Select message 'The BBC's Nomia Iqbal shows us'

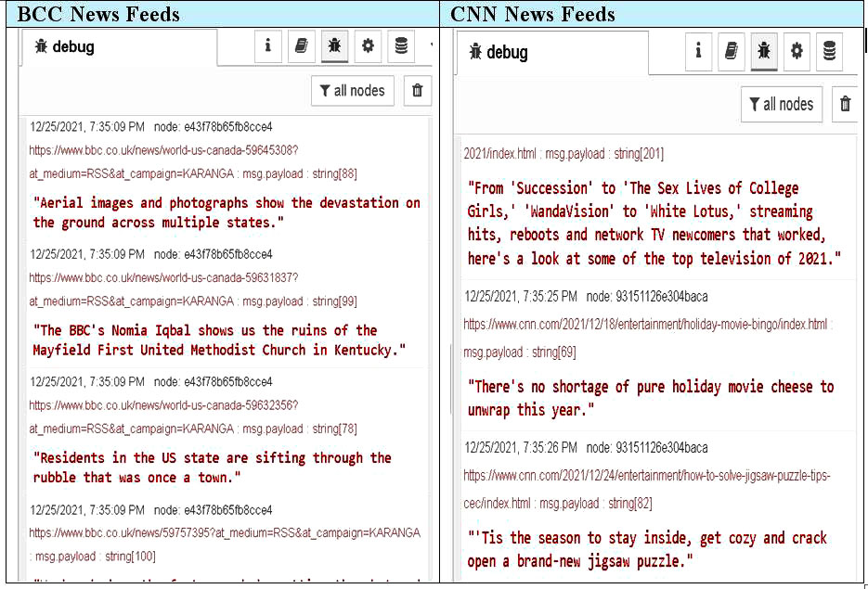219,340
